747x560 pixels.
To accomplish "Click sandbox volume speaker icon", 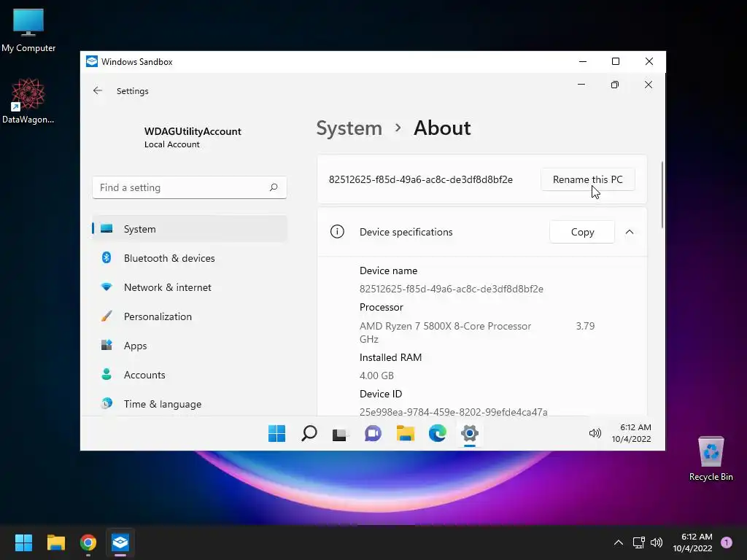I will pos(595,433).
